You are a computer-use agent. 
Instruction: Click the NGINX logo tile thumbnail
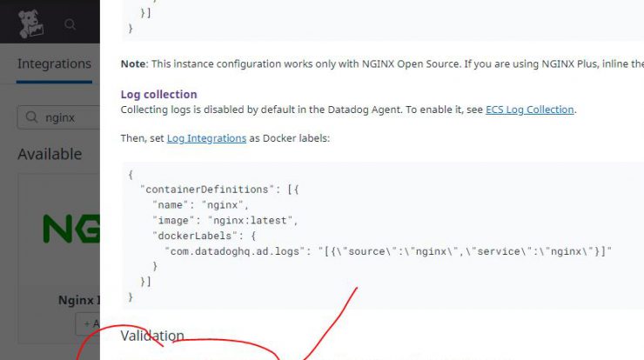click(71, 228)
